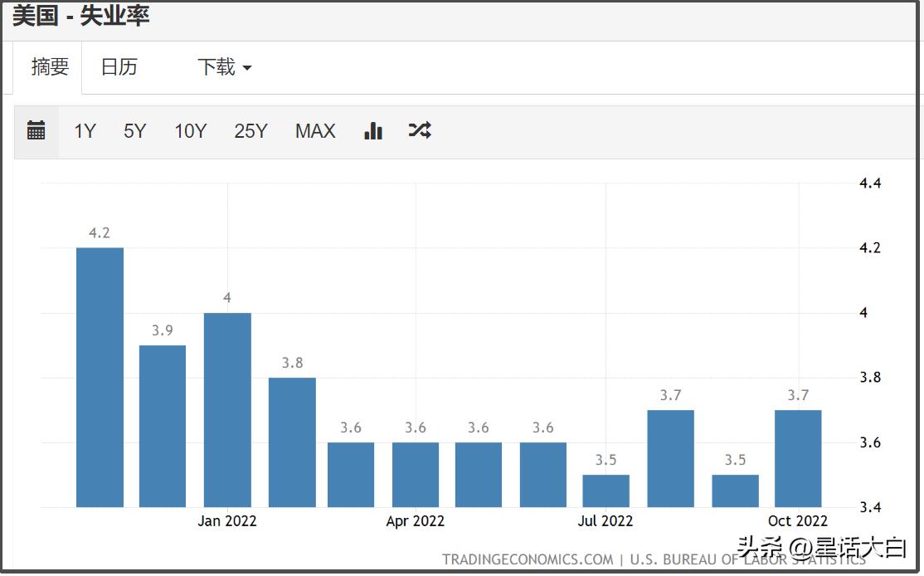924x576 pixels.
Task: Click the compare shuffle arrows icon
Action: (x=420, y=130)
